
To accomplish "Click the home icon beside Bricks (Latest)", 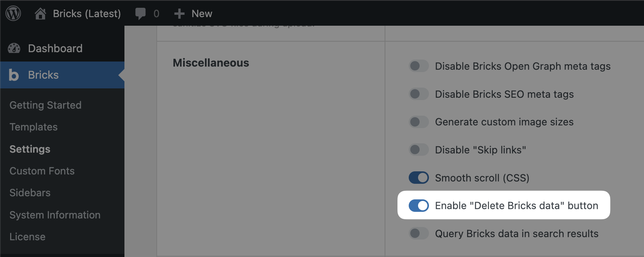I will point(40,14).
